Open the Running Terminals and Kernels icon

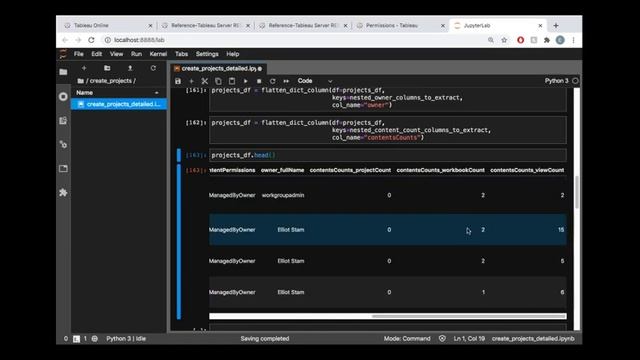click(x=63, y=96)
